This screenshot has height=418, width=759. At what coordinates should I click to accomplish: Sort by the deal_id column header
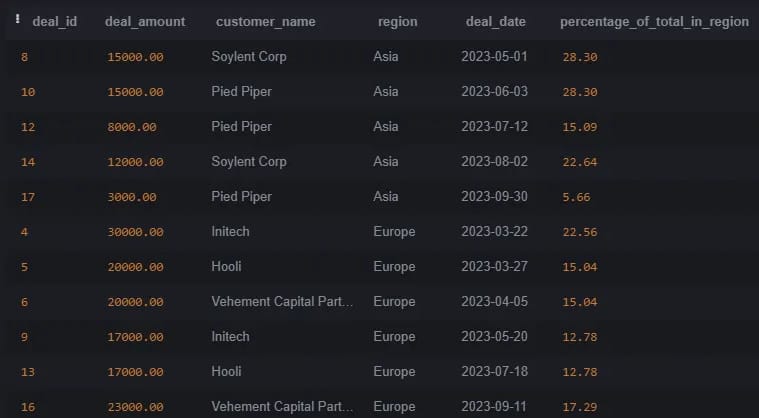click(54, 22)
